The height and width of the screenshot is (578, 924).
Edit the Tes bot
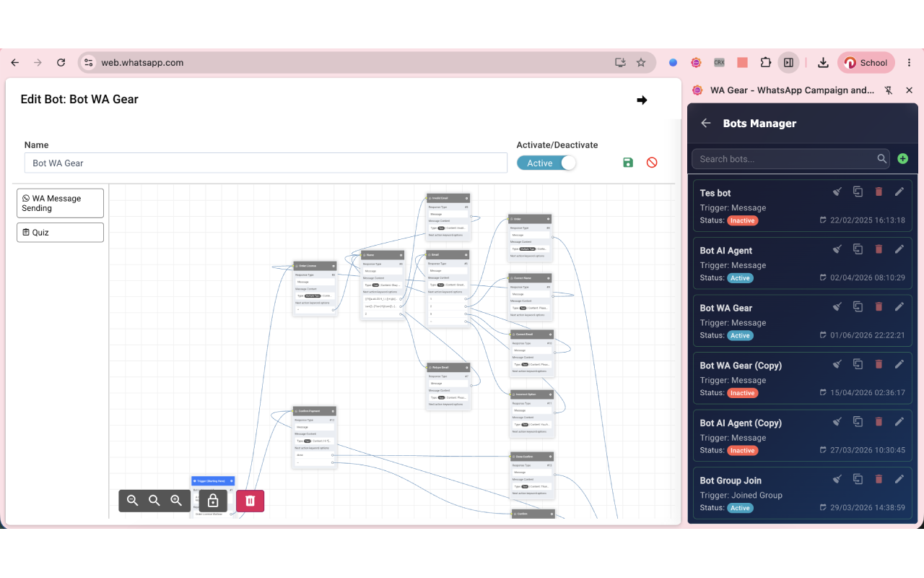pyautogui.click(x=899, y=192)
